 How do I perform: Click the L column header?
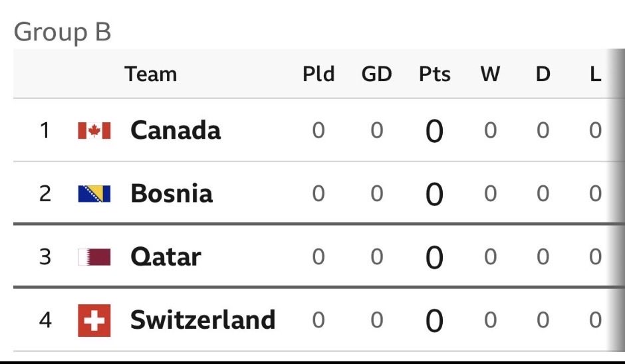pos(596,74)
